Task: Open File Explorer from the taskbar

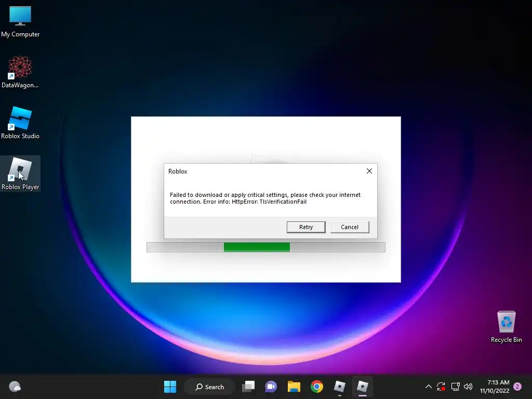Action: pyautogui.click(x=294, y=387)
